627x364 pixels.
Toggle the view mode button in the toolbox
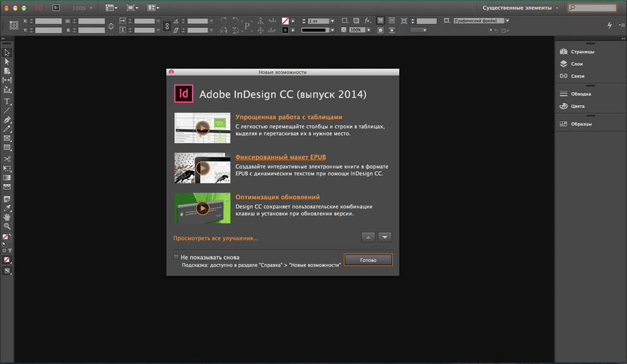pyautogui.click(x=7, y=271)
